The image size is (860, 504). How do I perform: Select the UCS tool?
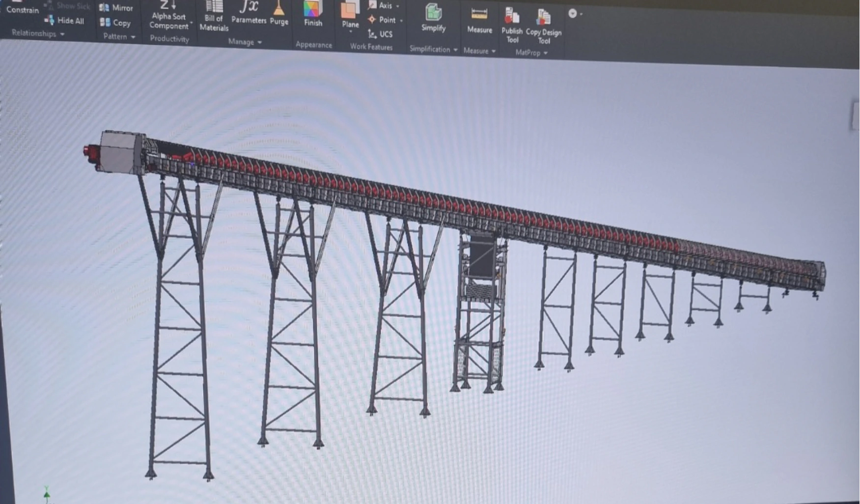pos(381,34)
